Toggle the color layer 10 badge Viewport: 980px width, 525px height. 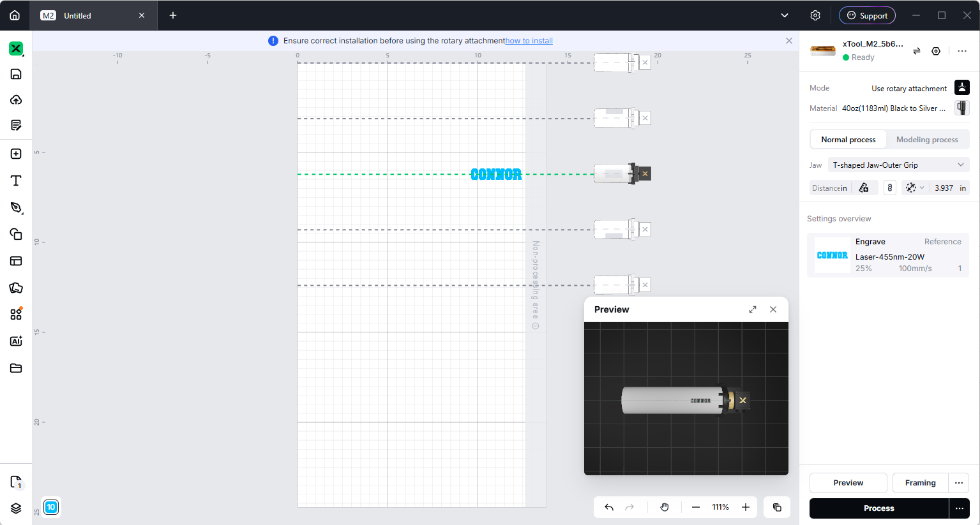pyautogui.click(x=51, y=507)
